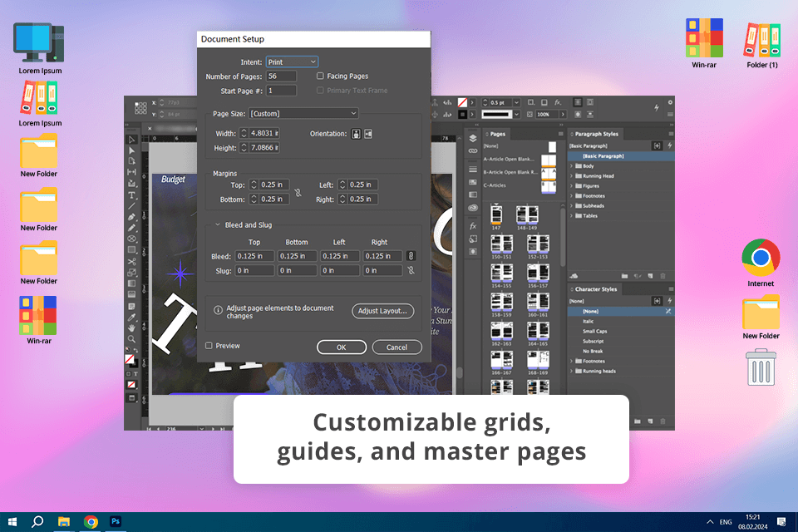Select the Line tool
798x532 pixels.
click(132, 205)
